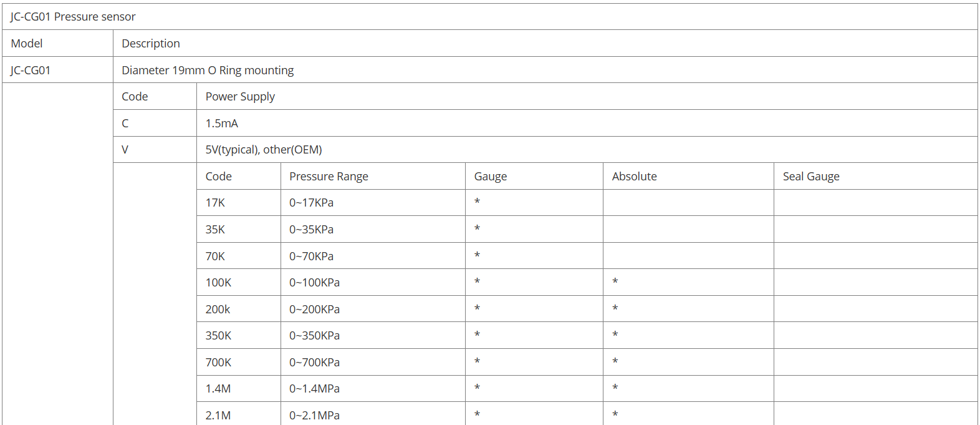
Task: Click the Gauge asterisk in 70K row
Action: [x=477, y=255]
